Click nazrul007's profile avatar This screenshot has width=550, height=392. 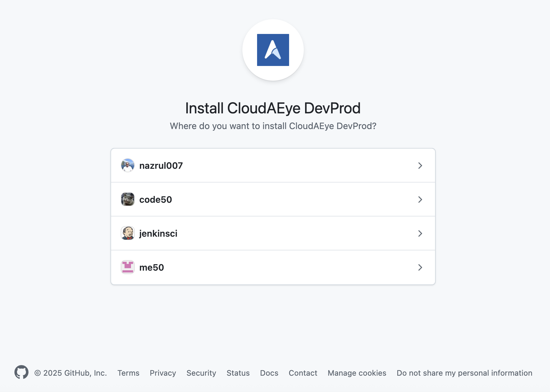tap(128, 165)
